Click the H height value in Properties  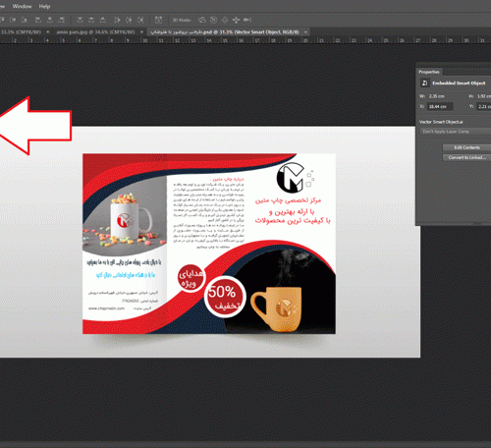pyautogui.click(x=484, y=96)
